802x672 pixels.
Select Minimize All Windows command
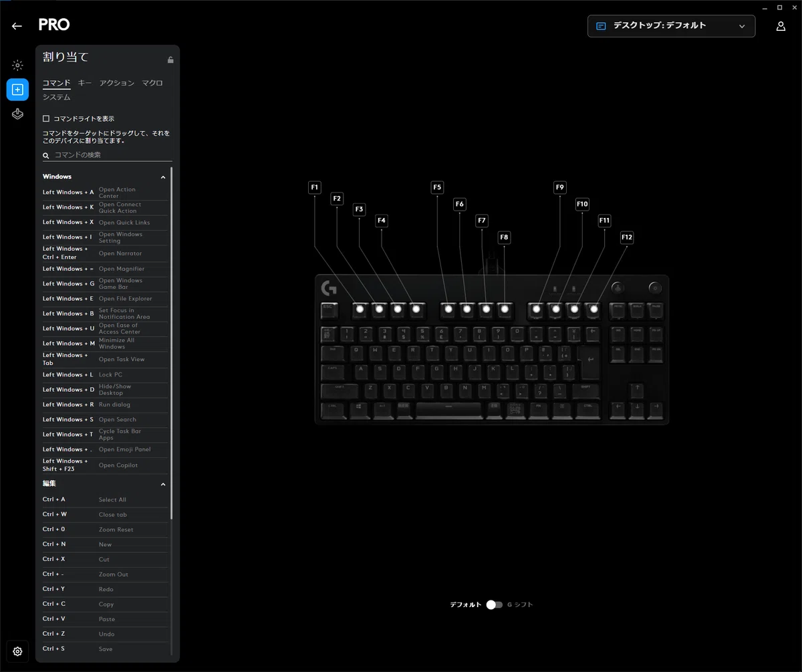[106, 344]
